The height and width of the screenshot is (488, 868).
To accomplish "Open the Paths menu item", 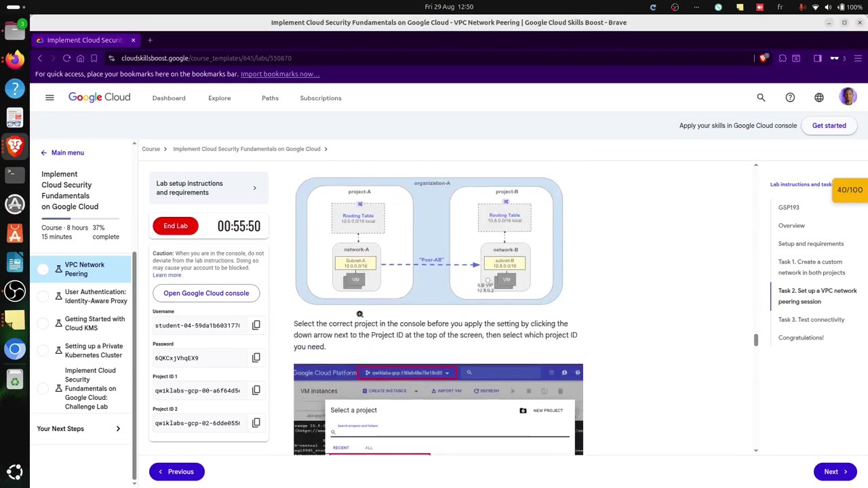I will pos(270,98).
